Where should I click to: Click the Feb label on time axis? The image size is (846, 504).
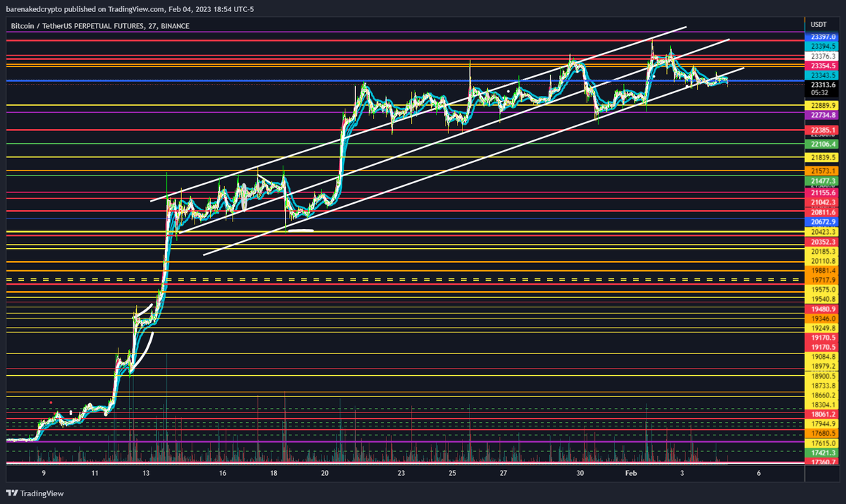tap(632, 474)
